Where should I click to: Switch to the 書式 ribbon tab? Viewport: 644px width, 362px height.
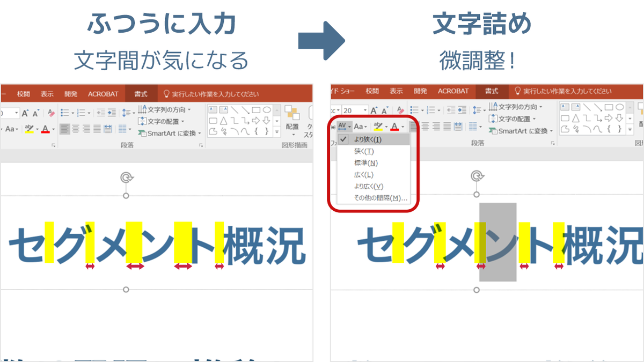[492, 92]
